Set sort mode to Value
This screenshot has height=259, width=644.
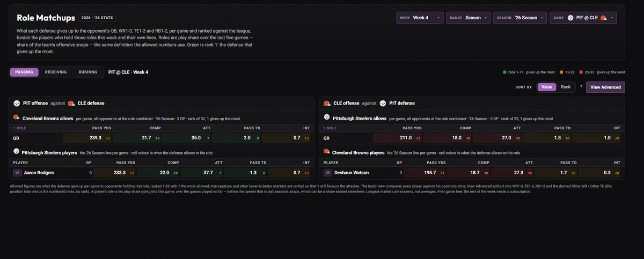pos(547,87)
